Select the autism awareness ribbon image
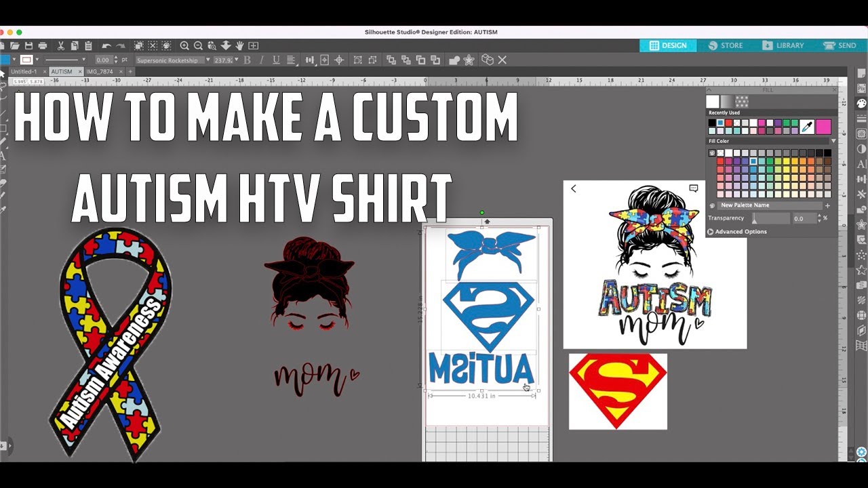 click(110, 344)
